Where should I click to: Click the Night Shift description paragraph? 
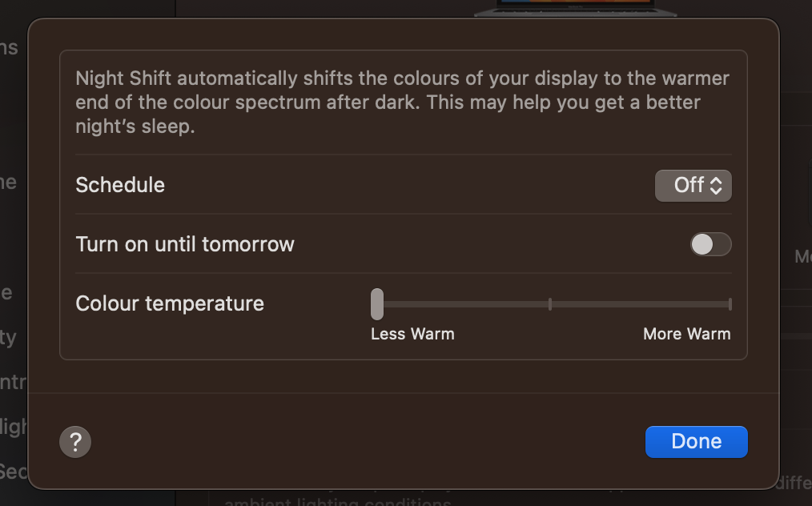(402, 102)
